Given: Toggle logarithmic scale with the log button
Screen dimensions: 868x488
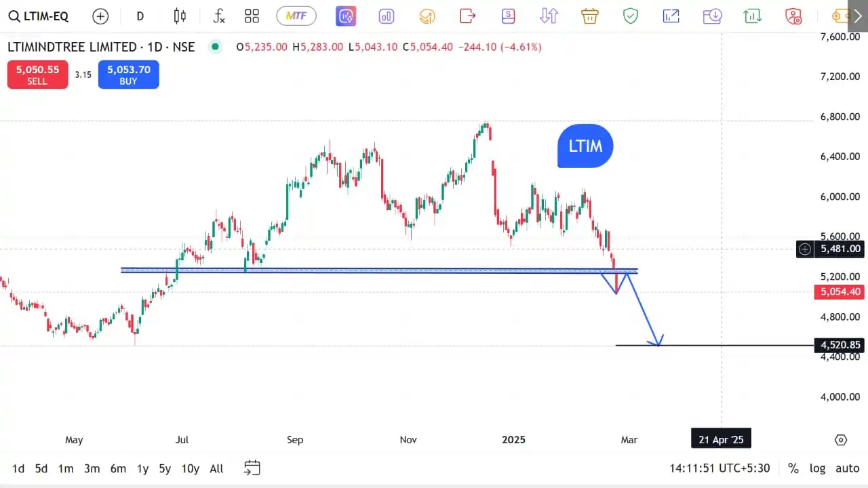Looking at the screenshot, I should tap(817, 468).
